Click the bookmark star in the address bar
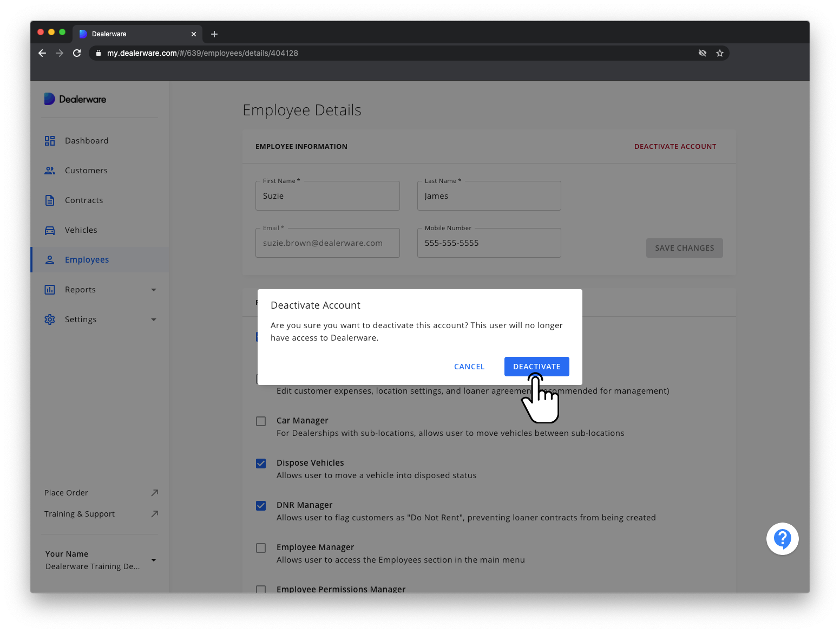 tap(720, 53)
